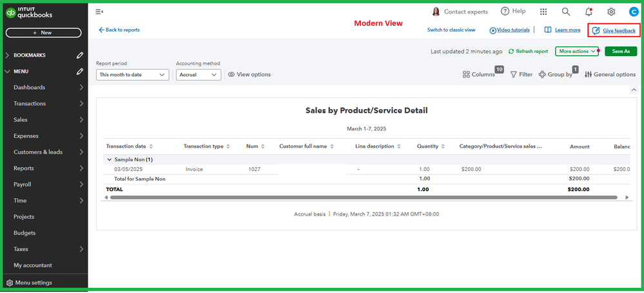644x293 pixels.
Task: Sort by Customer full name arrows
Action: click(332, 146)
